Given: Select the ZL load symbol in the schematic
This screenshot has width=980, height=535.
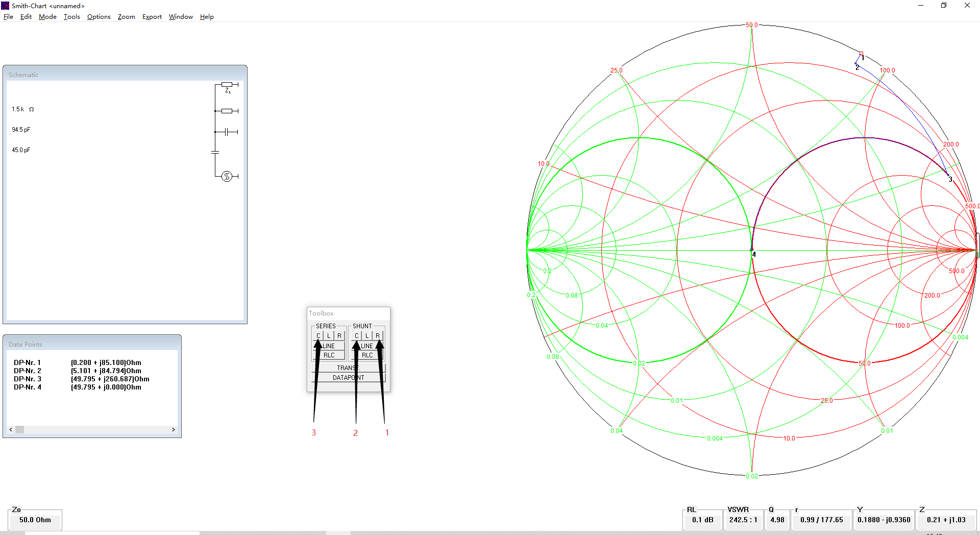Looking at the screenshot, I should pos(227,85).
